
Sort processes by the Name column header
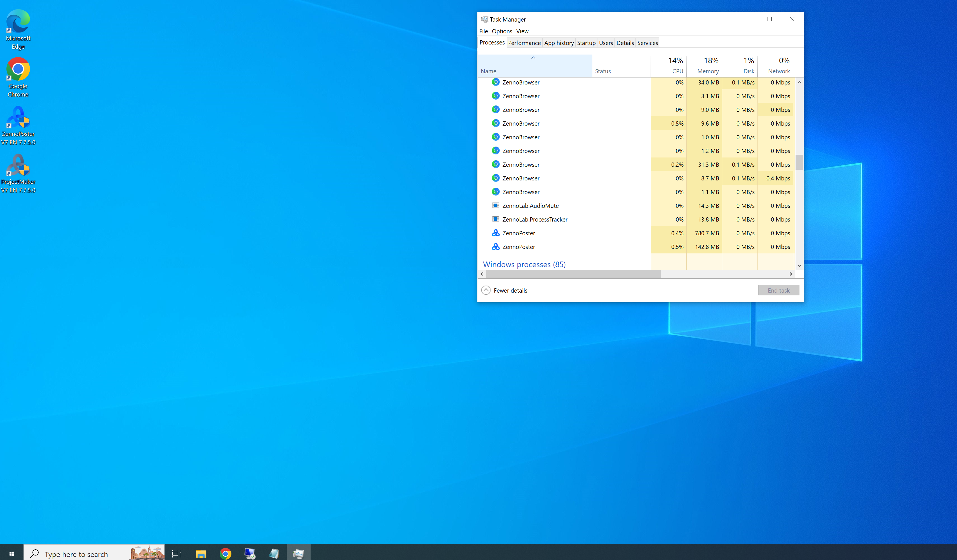(x=535, y=66)
